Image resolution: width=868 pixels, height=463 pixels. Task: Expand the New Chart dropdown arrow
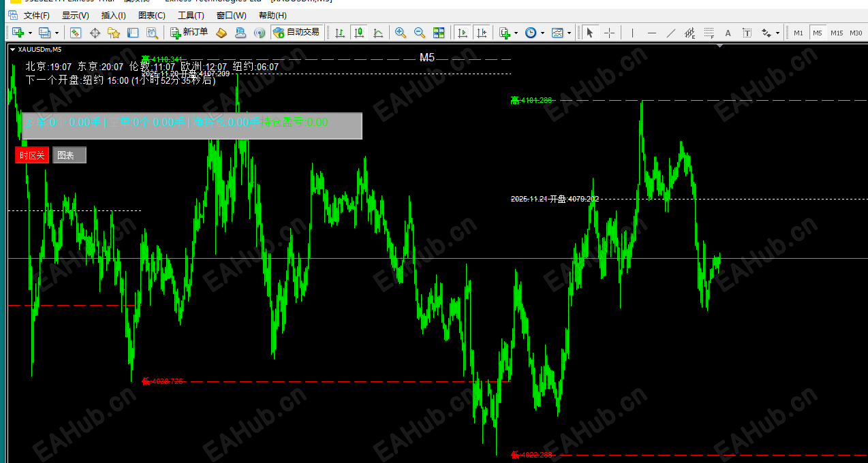click(x=30, y=33)
